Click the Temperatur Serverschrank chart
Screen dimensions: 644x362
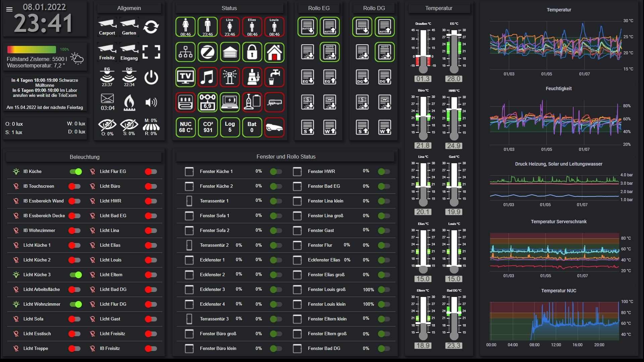point(558,250)
